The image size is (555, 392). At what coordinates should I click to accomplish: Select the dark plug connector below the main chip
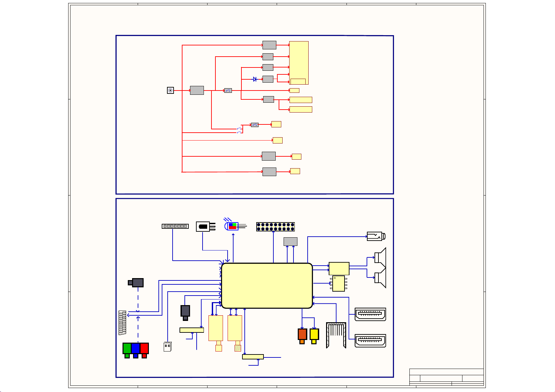pyautogui.click(x=185, y=313)
